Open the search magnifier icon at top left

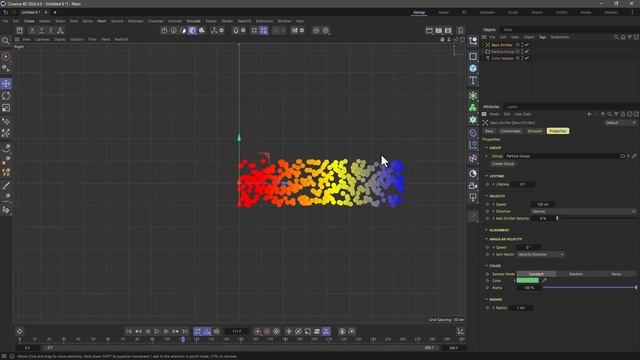[6, 41]
